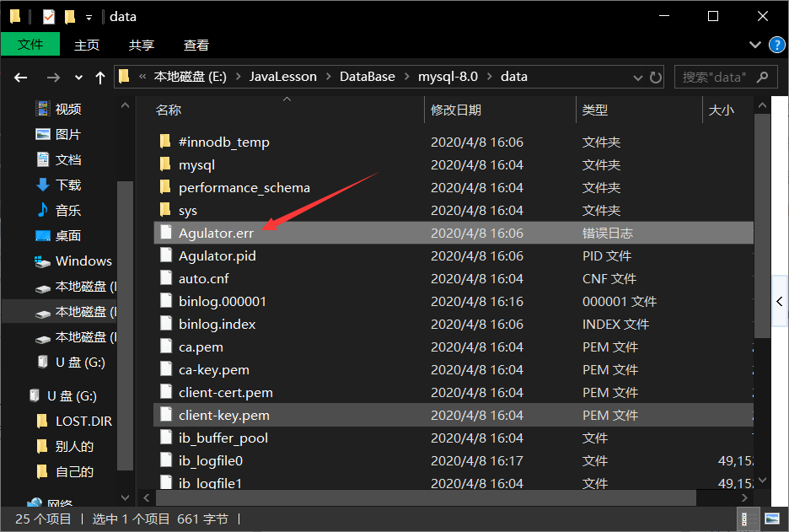The height and width of the screenshot is (532, 789).
Task: Select the #innodb_temp folder icon
Action: (165, 142)
